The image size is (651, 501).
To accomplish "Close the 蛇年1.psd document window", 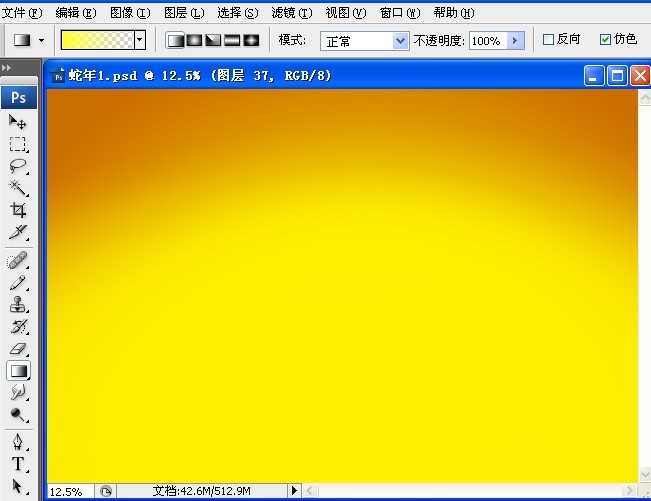I will point(640,76).
